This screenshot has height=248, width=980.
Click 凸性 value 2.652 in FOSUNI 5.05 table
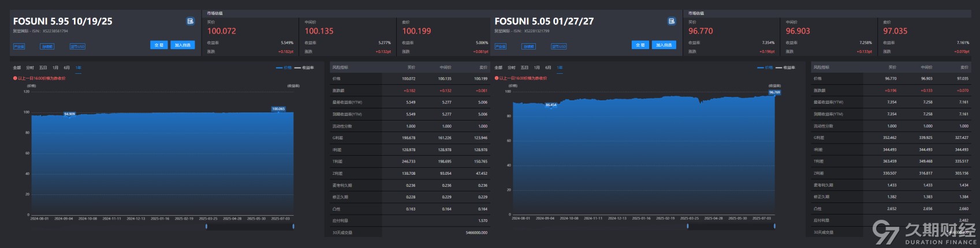(892, 208)
